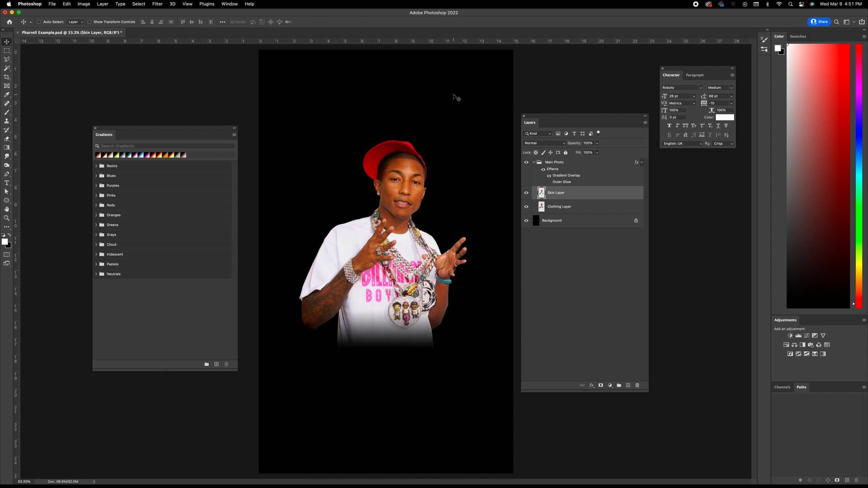Select the Healing Brush tool
Screen dimensions: 868x488
coord(7,103)
